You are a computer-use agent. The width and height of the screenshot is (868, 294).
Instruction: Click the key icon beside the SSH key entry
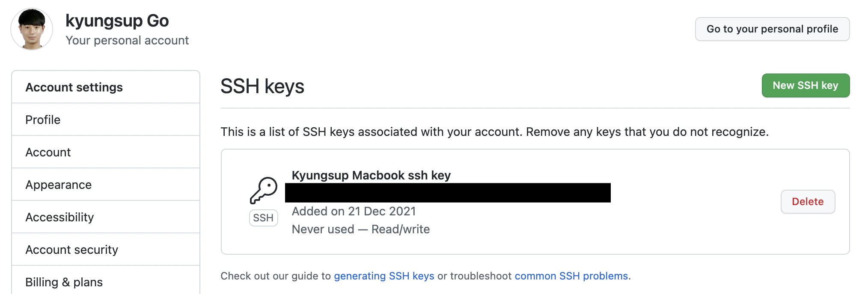pos(263,191)
